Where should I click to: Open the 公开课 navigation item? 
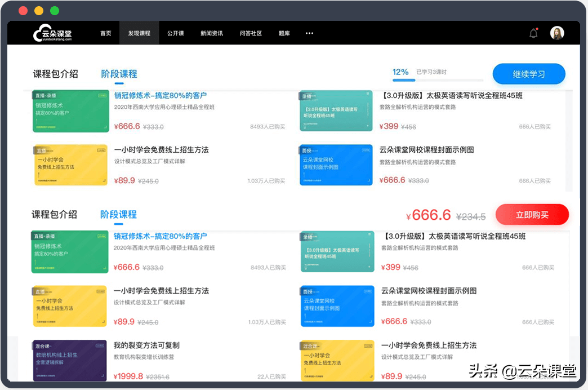175,33
